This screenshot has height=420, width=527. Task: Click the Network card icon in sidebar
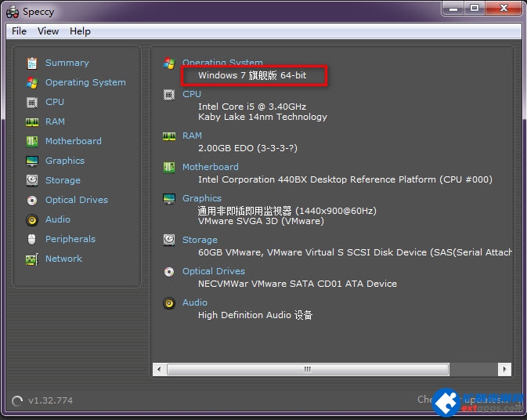pos(32,259)
